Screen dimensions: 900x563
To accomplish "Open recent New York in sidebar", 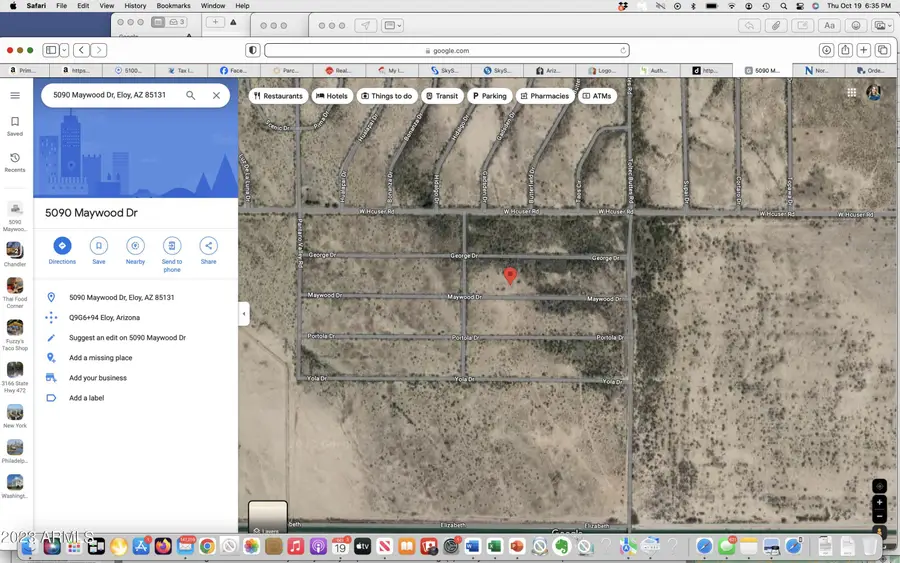I will pos(15,417).
